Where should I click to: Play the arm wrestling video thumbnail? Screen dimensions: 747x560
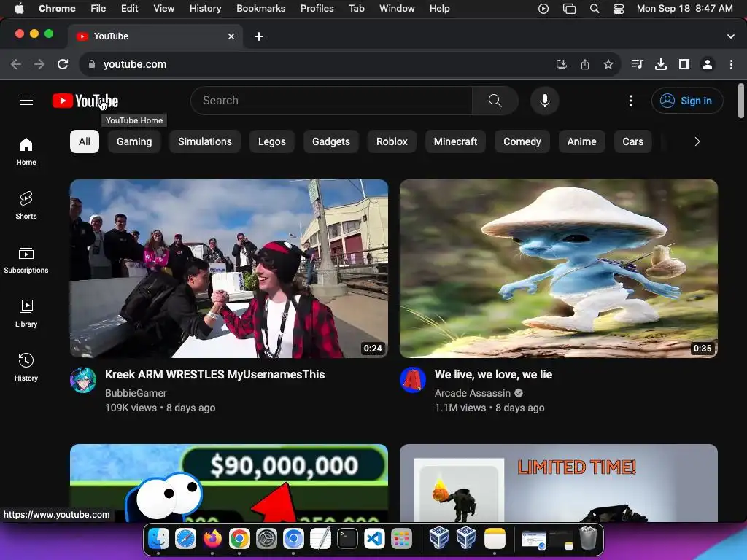click(x=229, y=268)
